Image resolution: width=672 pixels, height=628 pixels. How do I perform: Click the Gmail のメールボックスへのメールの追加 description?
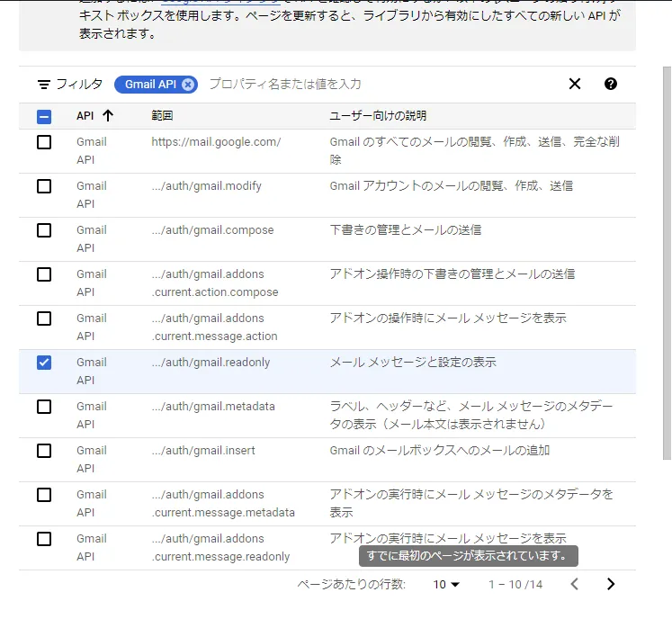[x=439, y=451]
